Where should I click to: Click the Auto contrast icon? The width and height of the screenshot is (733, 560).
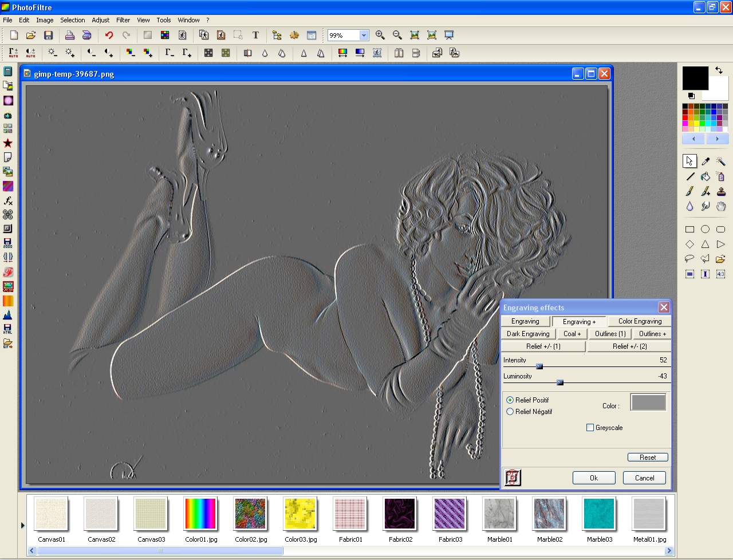[30, 53]
